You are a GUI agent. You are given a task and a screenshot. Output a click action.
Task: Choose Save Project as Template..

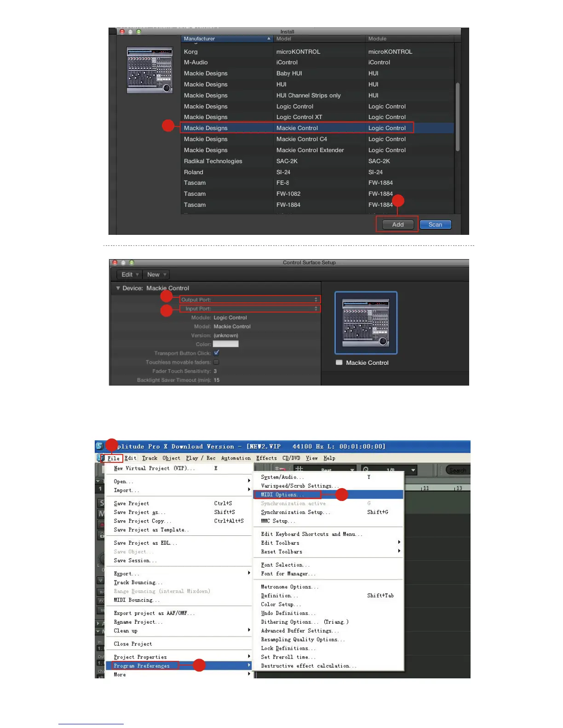179,530
